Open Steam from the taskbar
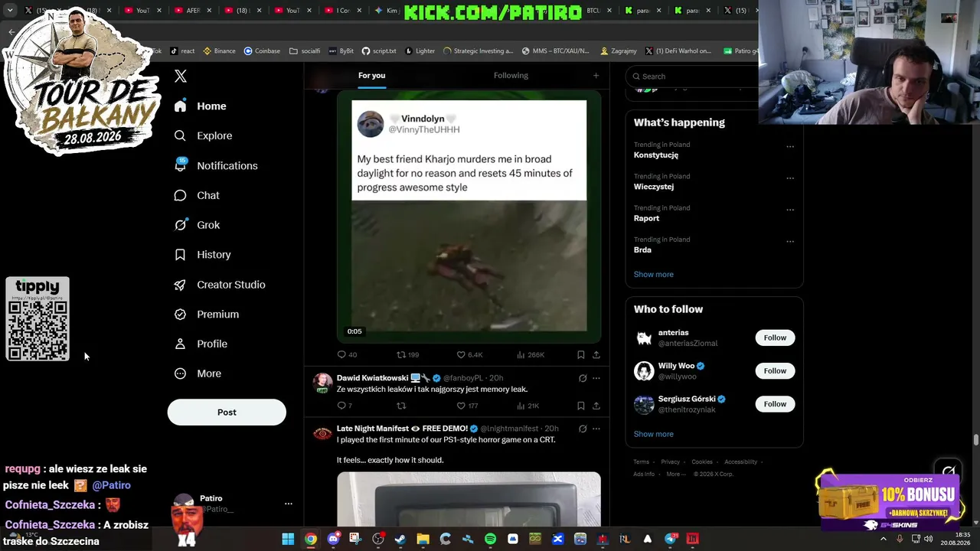This screenshot has width=980, height=551. point(400,539)
